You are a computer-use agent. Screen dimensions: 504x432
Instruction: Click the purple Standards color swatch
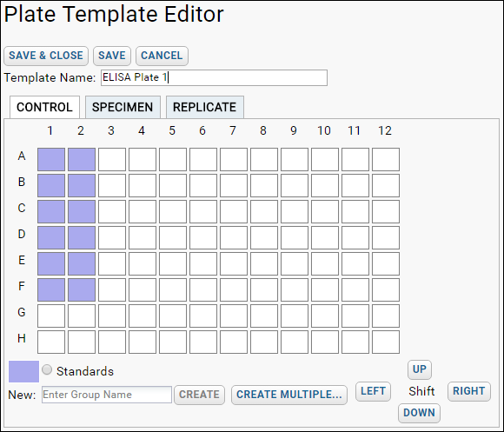23,371
